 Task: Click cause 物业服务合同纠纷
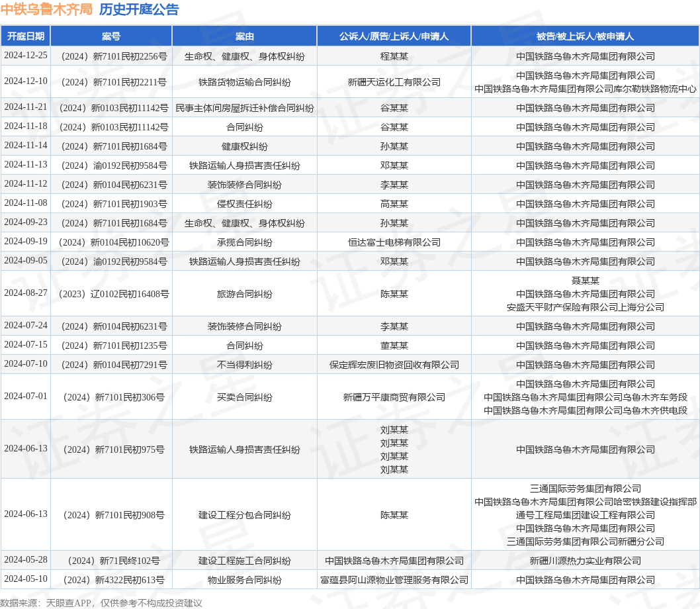click(x=245, y=580)
